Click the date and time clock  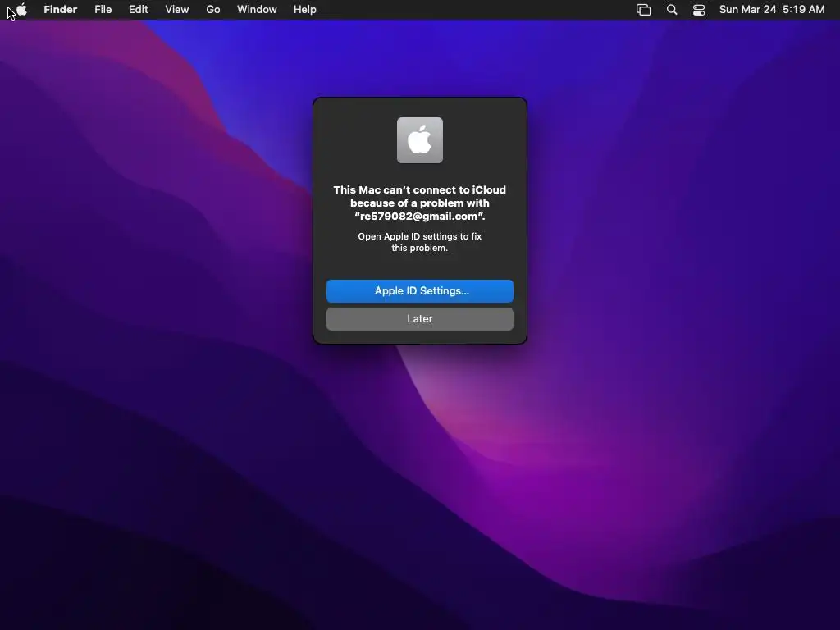pos(772,10)
